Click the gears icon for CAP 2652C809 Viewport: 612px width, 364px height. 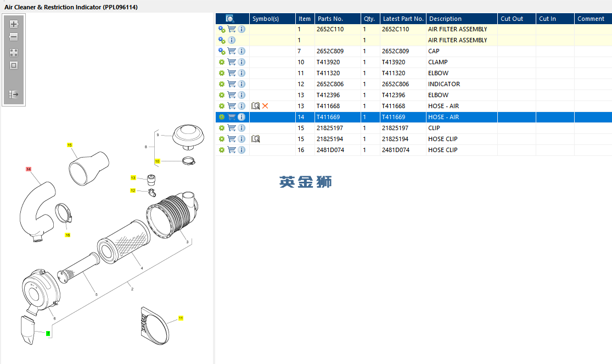click(x=222, y=51)
